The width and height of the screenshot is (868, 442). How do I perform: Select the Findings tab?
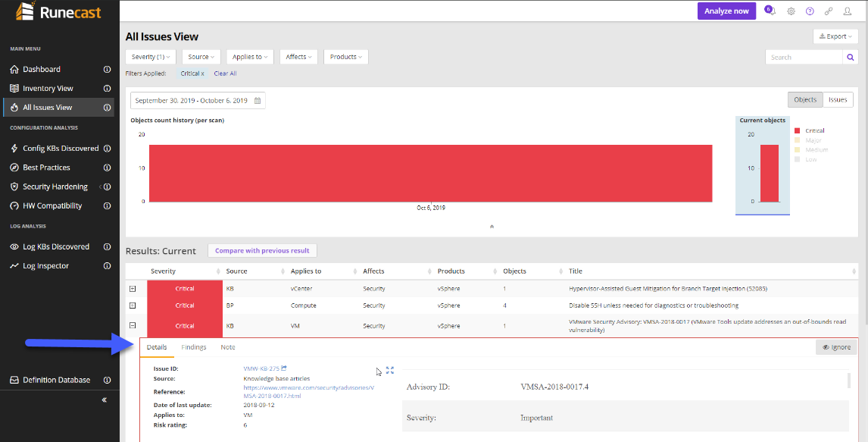(x=194, y=347)
